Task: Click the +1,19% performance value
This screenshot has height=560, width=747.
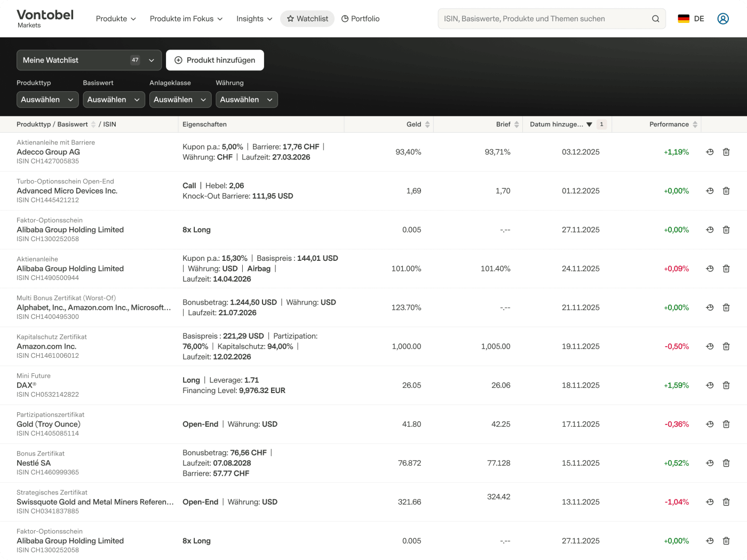Action: [x=676, y=152]
